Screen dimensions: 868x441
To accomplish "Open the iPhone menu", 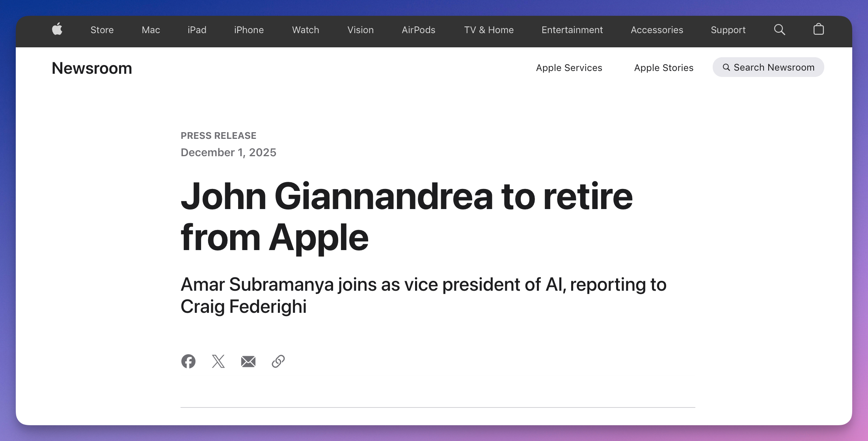I will 249,30.
